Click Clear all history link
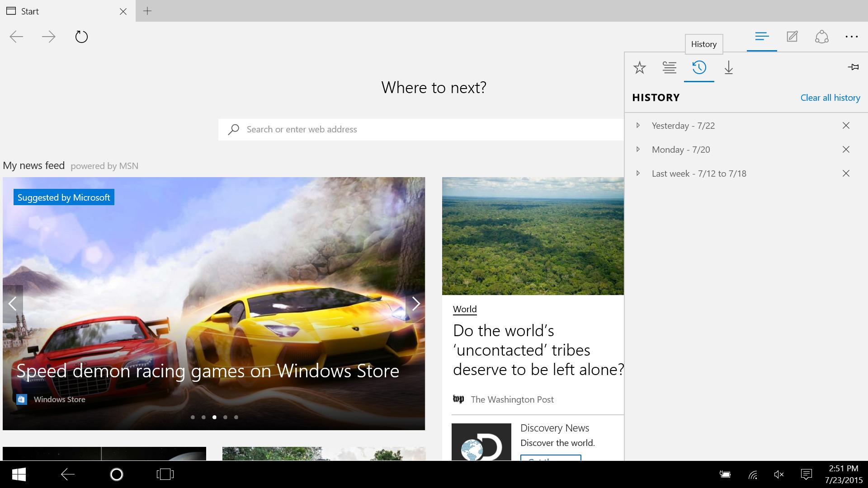 830,97
